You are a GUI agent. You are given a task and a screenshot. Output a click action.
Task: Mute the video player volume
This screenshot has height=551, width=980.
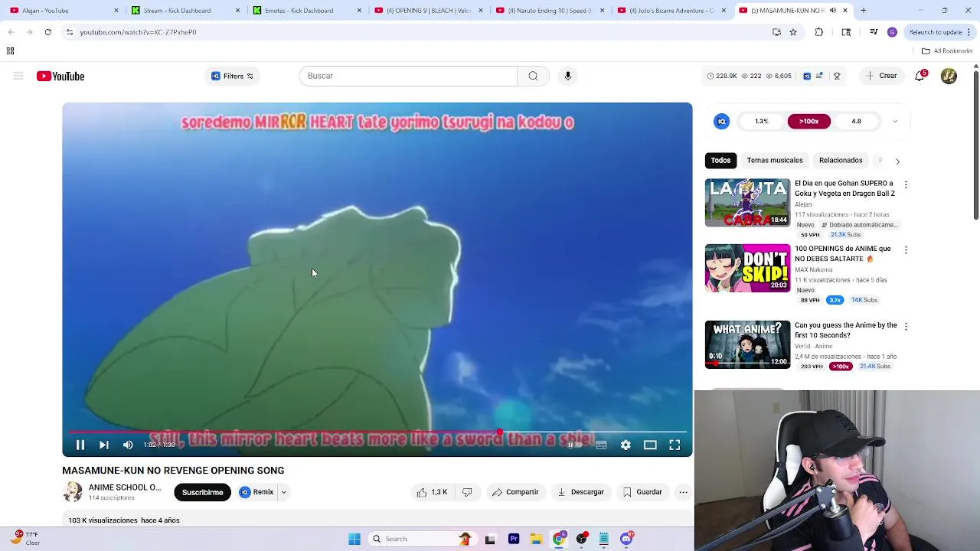pos(128,445)
